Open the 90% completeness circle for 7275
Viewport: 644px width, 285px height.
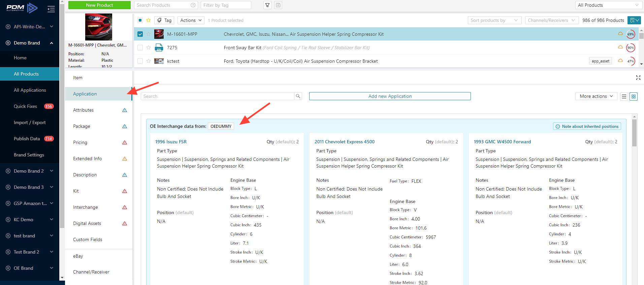(x=631, y=48)
